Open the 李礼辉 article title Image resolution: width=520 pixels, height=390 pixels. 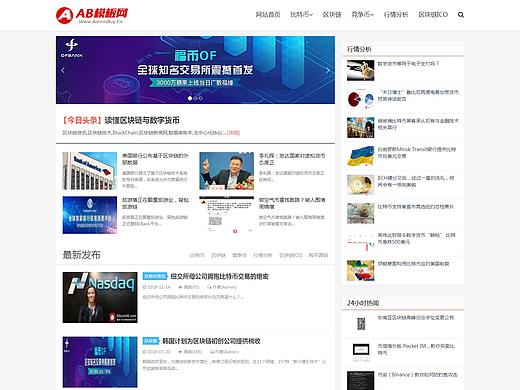click(x=292, y=159)
